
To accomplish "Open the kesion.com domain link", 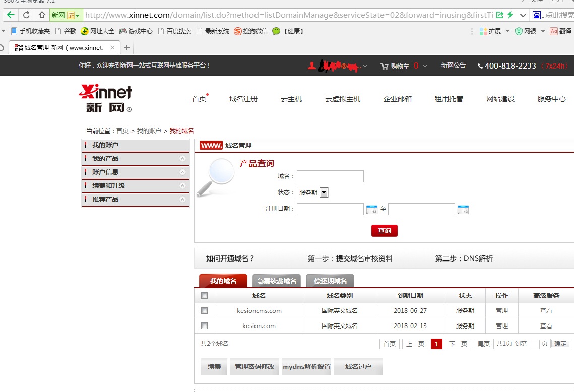I will [x=259, y=326].
